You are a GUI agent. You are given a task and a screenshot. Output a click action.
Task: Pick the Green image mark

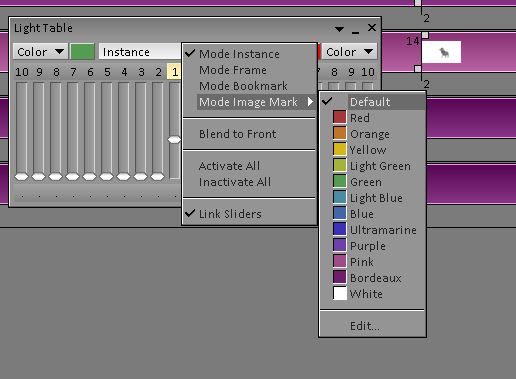tap(372, 182)
